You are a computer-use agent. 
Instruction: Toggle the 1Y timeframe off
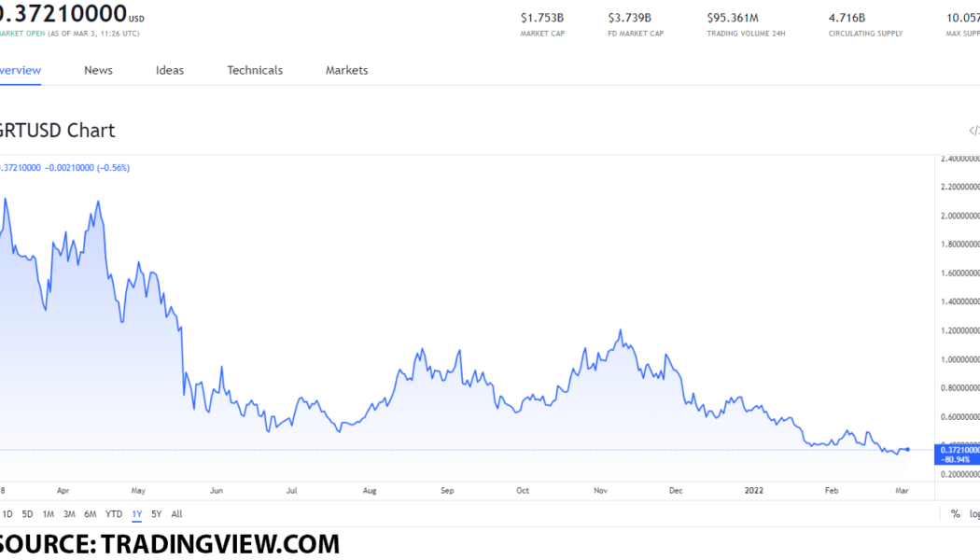tap(135, 513)
